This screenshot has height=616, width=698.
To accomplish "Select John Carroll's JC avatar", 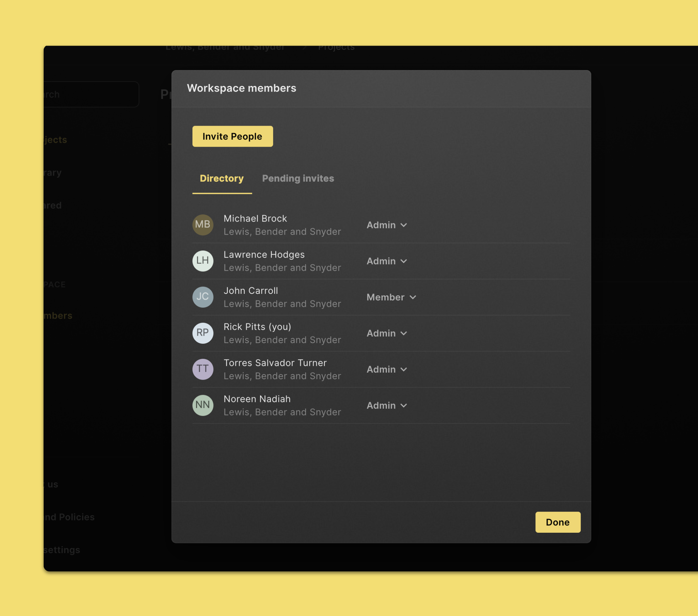I will click(x=203, y=297).
